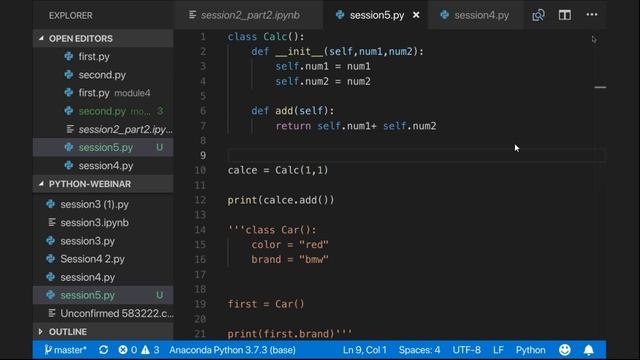This screenshot has width=640, height=360.
Task: Select session5.py in the PYTHON-WEBINAR folder
Action: (x=103, y=295)
